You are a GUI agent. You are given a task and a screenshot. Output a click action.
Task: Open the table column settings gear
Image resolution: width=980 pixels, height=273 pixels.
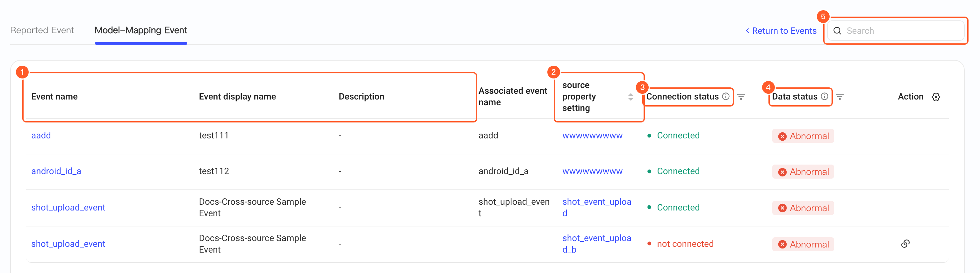click(936, 97)
